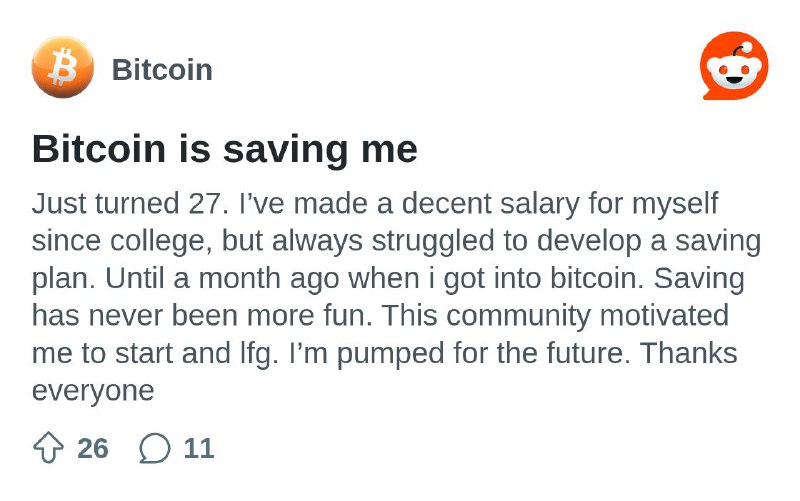
Task: Open comments via the speech bubble icon
Action: coord(155,448)
